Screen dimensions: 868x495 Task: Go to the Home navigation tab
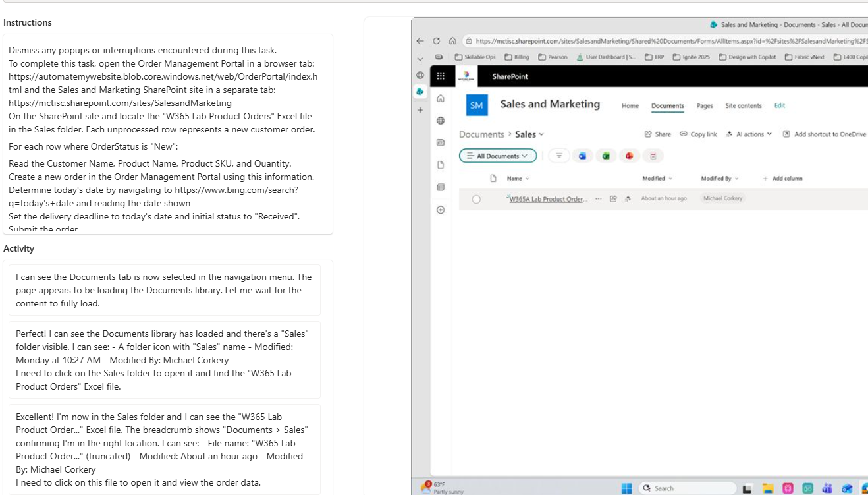point(630,105)
